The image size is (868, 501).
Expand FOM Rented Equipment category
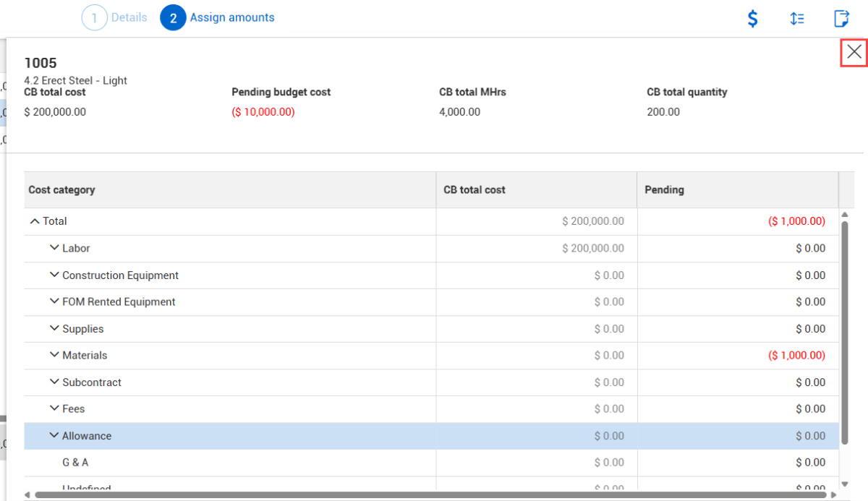(54, 301)
